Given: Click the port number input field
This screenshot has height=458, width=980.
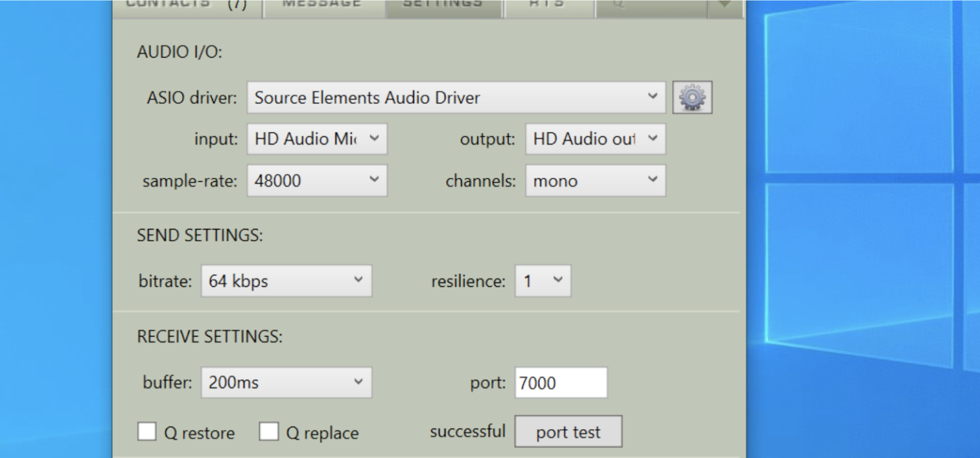Looking at the screenshot, I should coord(560,383).
